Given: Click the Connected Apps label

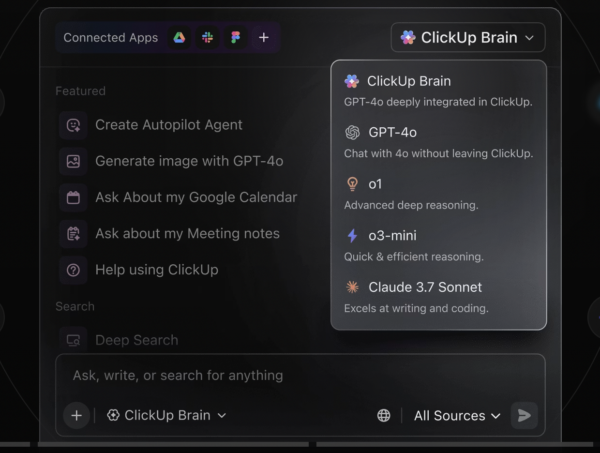Looking at the screenshot, I should coord(111,37).
